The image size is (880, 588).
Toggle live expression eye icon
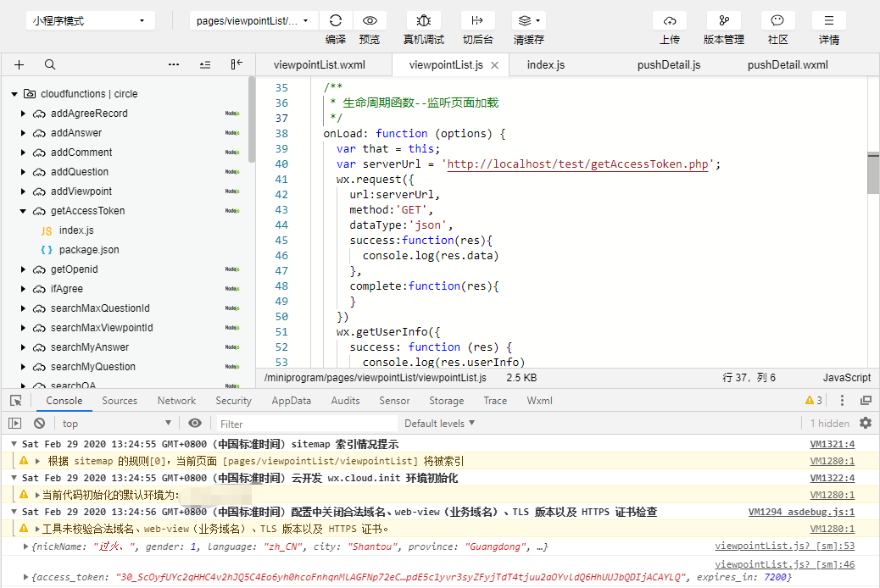[x=194, y=423]
